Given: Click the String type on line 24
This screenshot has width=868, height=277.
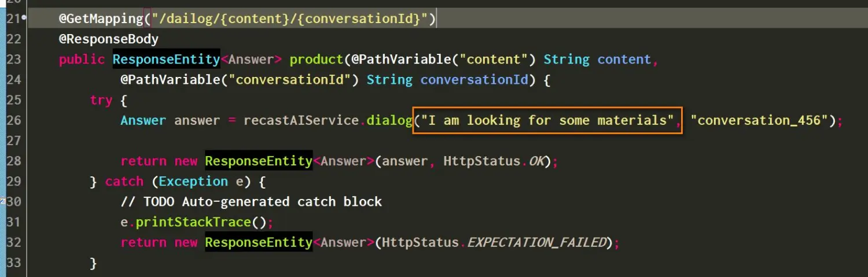Looking at the screenshot, I should [389, 80].
